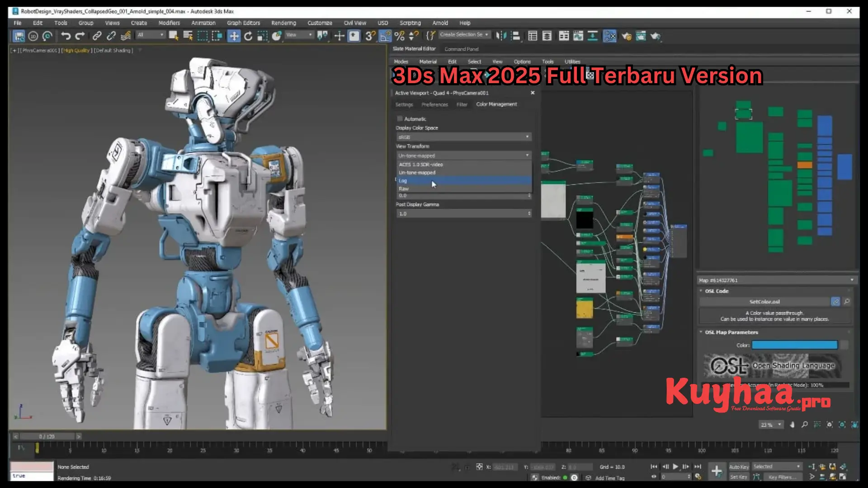The image size is (868, 488).
Task: Click the Save file icon
Action: pos(19,36)
